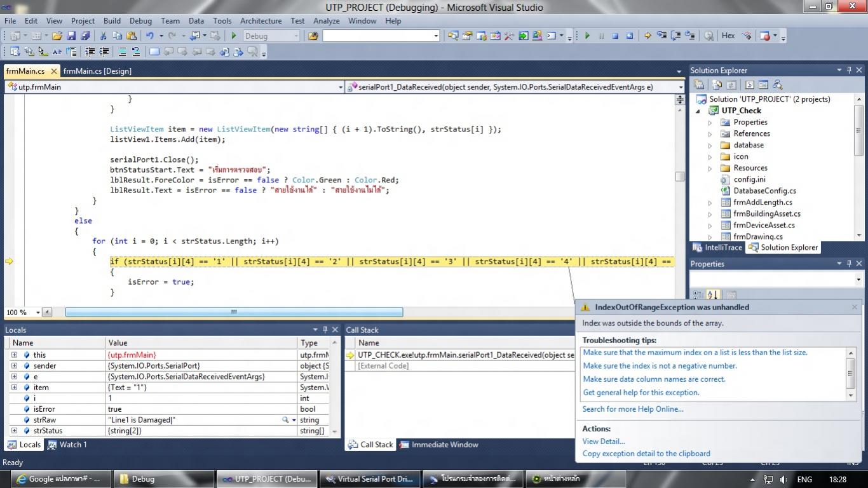
Task: Switch to frmMain.cs [Design] tab
Action: 97,71
